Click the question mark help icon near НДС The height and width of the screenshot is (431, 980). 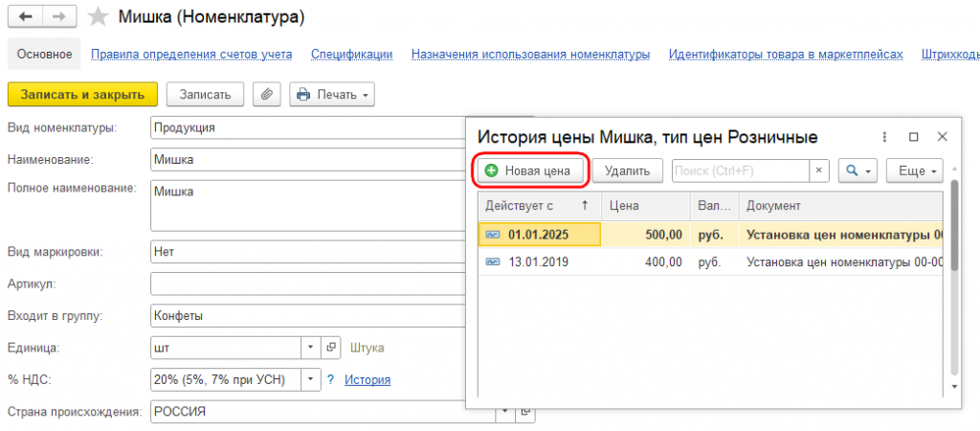point(331,379)
